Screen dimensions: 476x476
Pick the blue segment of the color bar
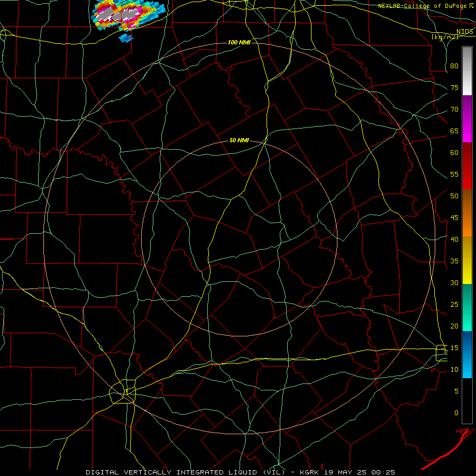(x=467, y=354)
